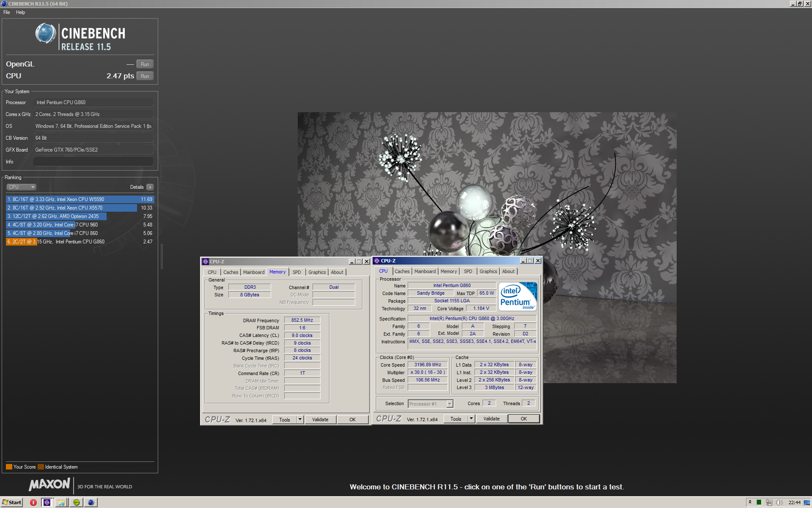Open SPD tab in right CPU-Z window
812x508 pixels.
(468, 271)
